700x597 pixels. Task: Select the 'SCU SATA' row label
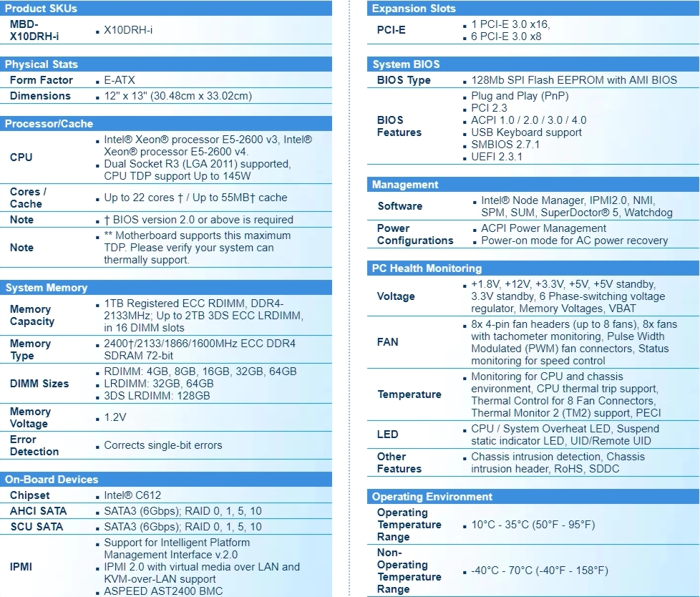click(37, 527)
